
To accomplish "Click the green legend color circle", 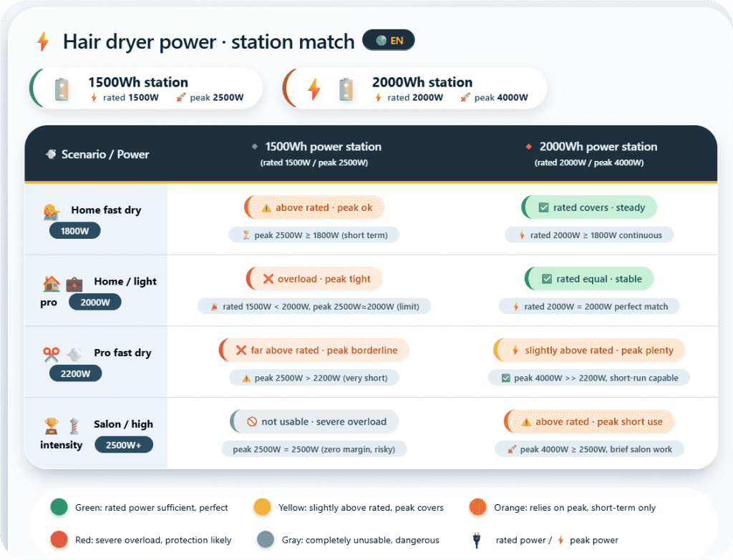I will pos(59,508).
